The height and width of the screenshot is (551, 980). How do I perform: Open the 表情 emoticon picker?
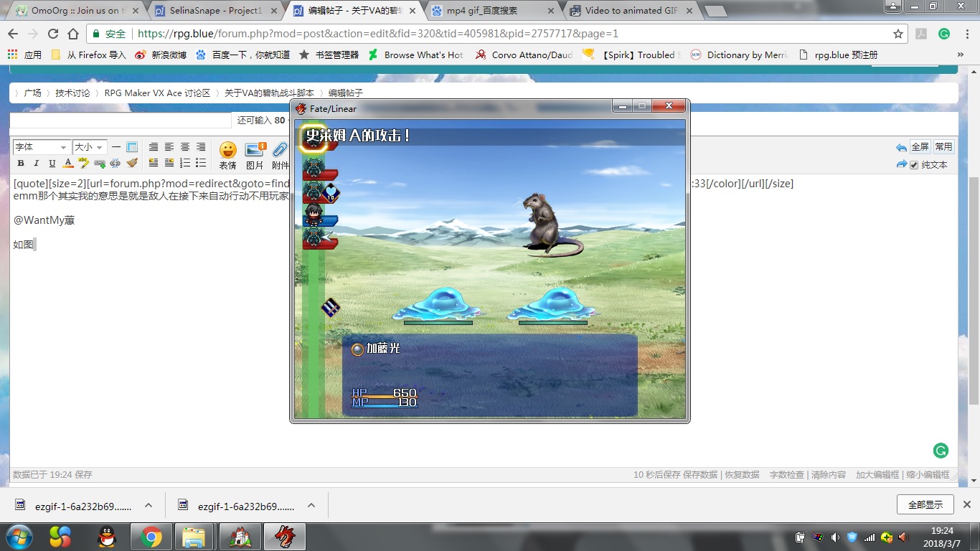pyautogui.click(x=227, y=156)
